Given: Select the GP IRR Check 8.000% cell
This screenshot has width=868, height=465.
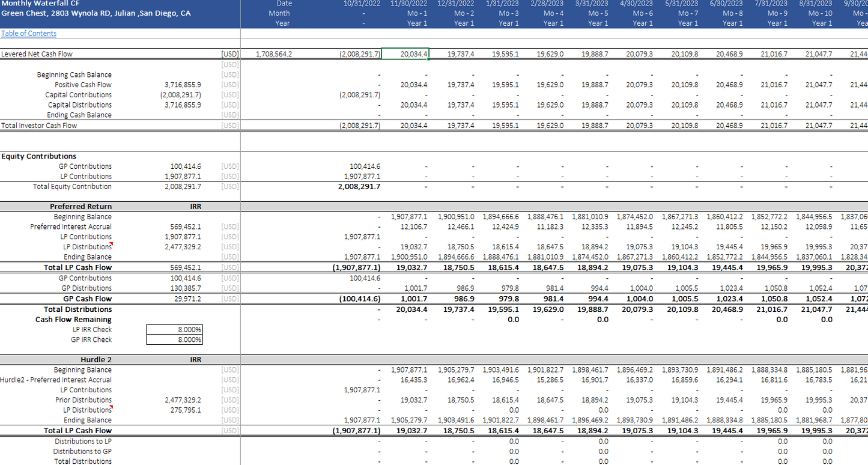Looking at the screenshot, I should (174, 340).
